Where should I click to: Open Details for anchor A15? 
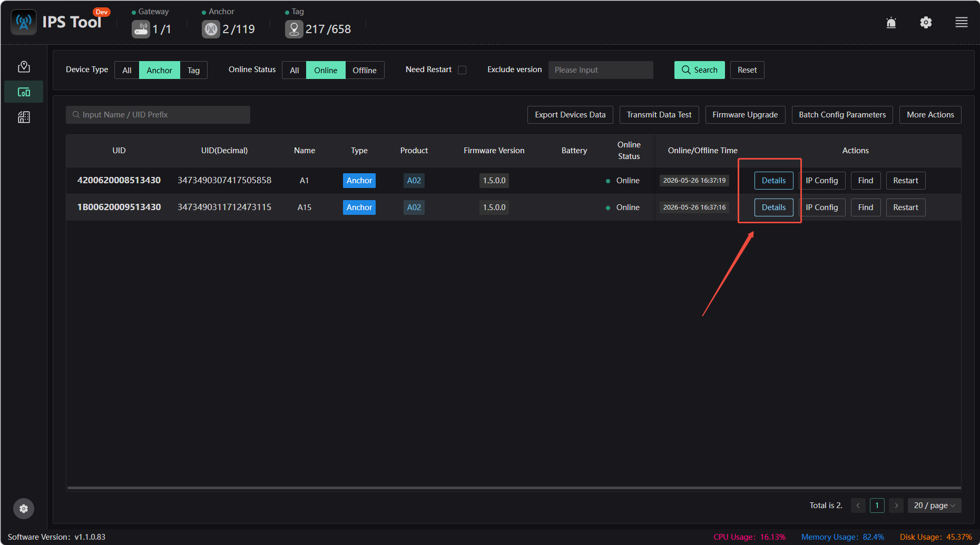773,207
